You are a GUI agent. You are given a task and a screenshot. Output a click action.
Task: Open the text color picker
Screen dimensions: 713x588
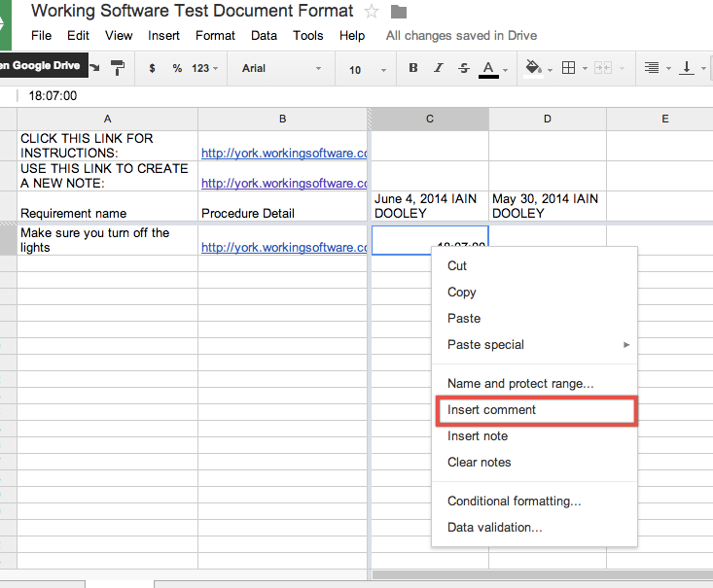coord(488,69)
